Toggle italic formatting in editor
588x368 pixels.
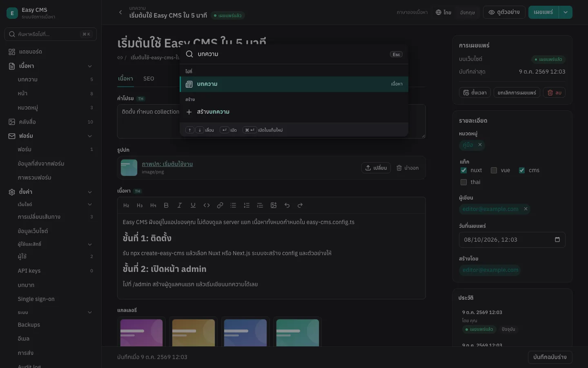point(179,205)
